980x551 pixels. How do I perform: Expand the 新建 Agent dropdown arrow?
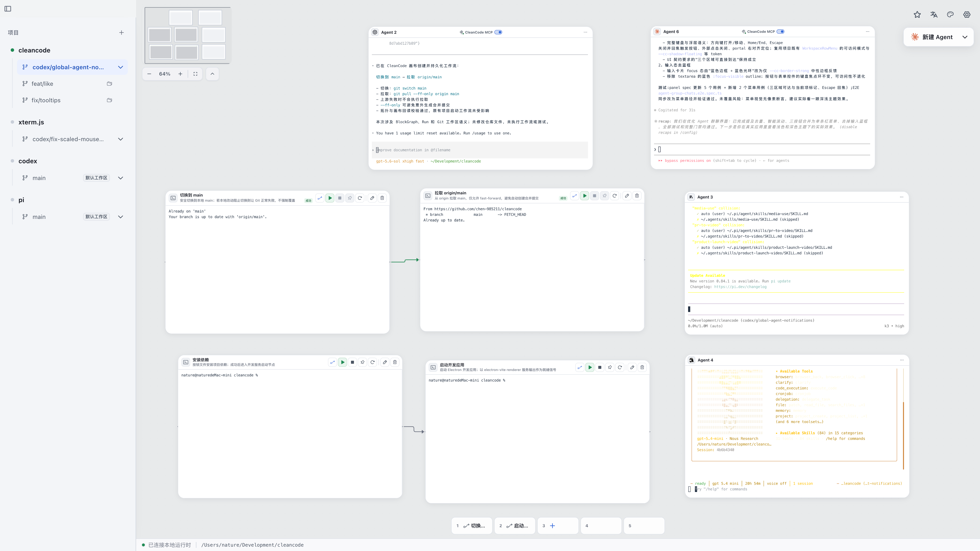pos(965,37)
